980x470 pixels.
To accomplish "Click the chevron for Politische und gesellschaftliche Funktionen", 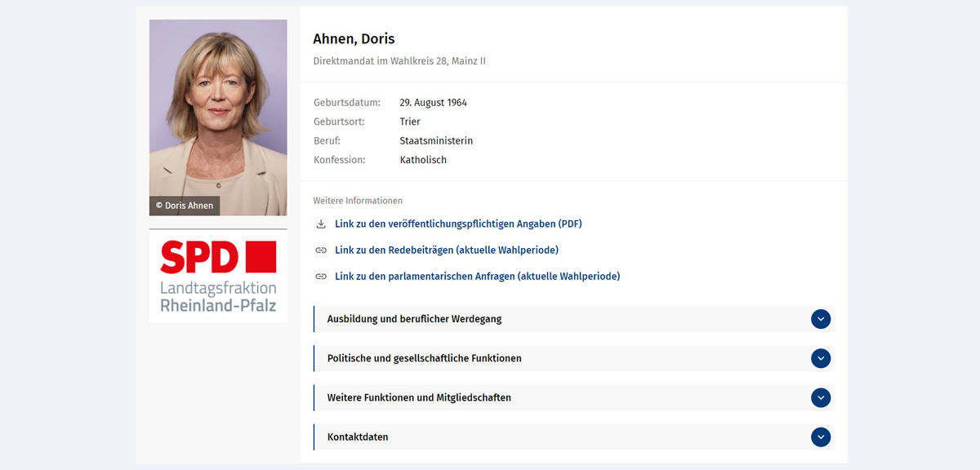I will tap(821, 358).
